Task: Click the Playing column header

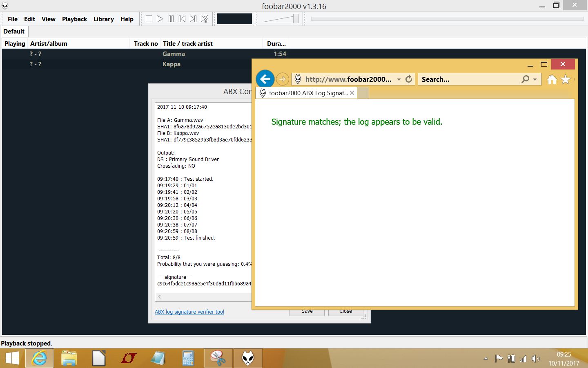Action: coord(15,44)
